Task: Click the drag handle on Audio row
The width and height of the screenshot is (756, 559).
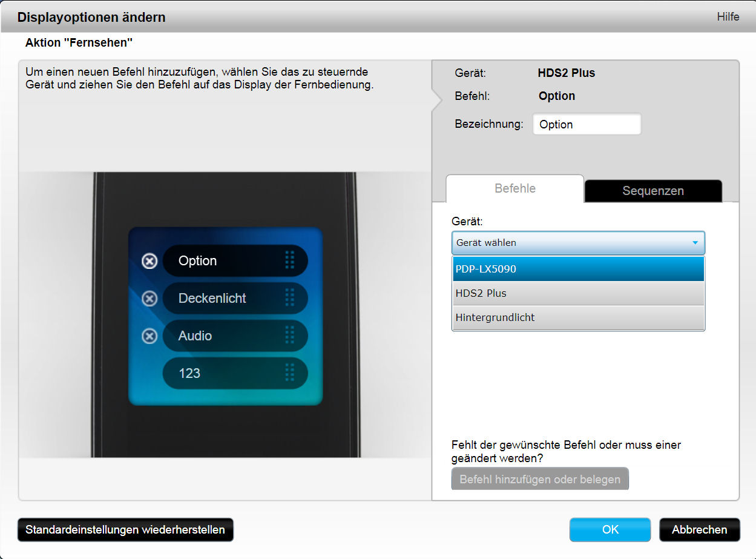Action: (289, 336)
